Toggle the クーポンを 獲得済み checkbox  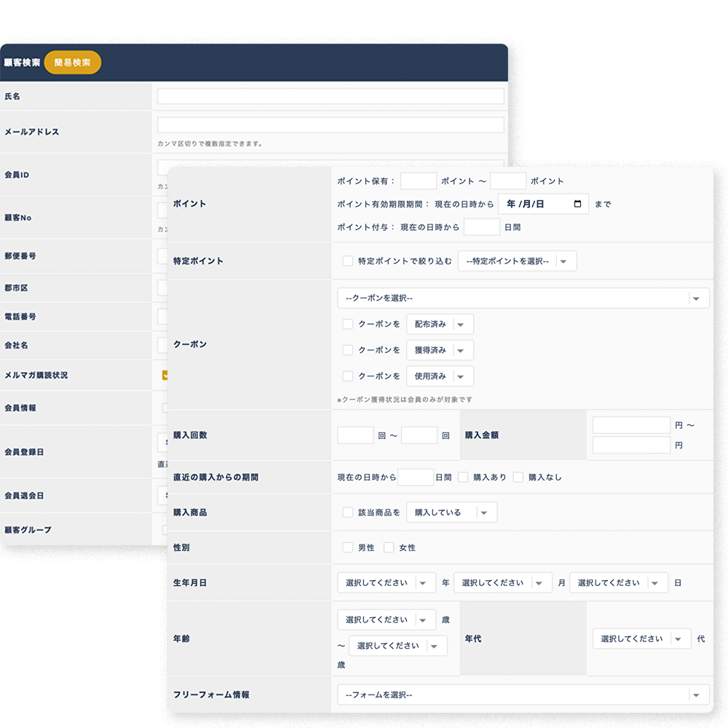348,350
